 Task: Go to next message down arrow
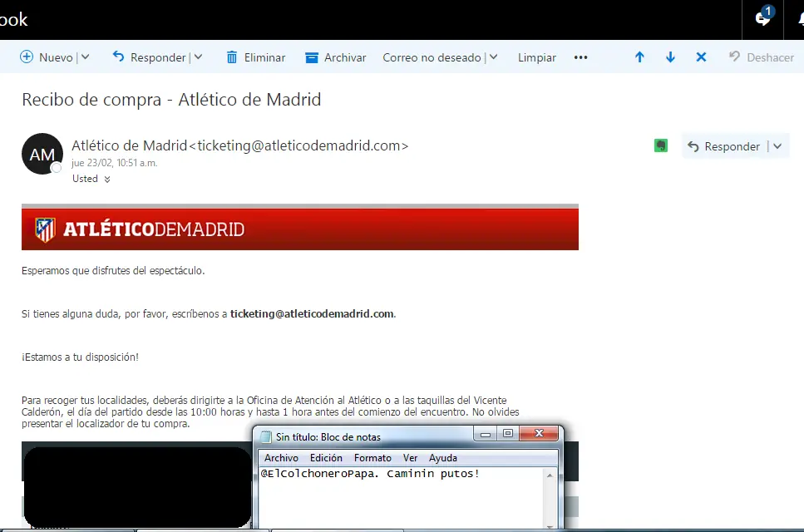pos(670,57)
